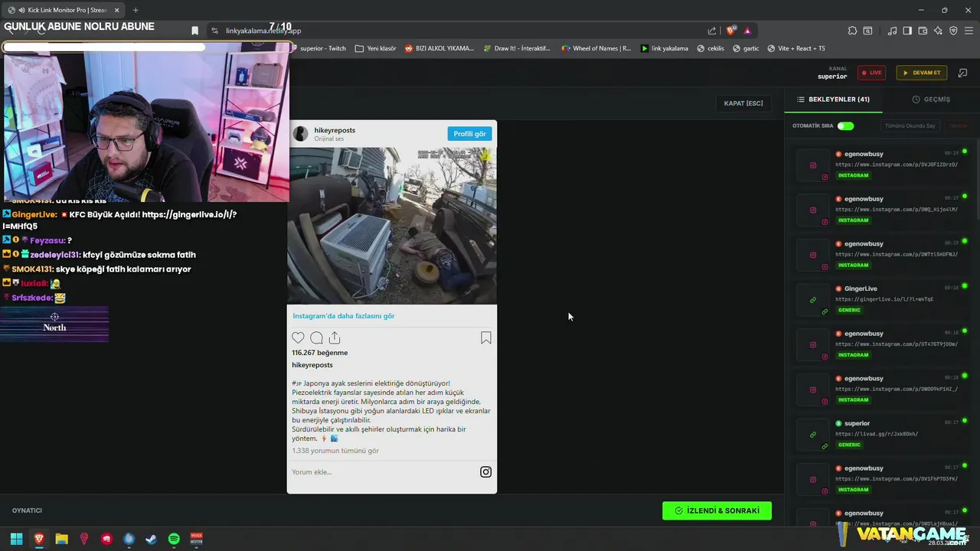Image resolution: width=980 pixels, height=551 pixels.
Task: Click the pop-out window icon beside DEVAM ET
Action: pyautogui.click(x=962, y=73)
